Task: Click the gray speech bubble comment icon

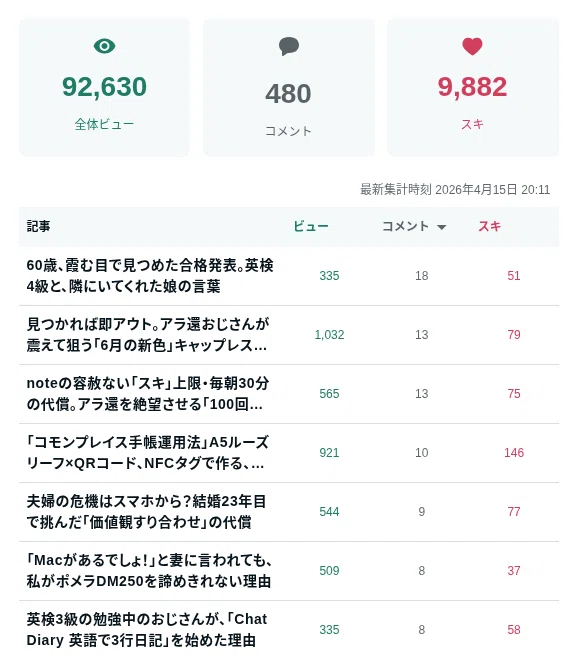Action: coord(289,46)
